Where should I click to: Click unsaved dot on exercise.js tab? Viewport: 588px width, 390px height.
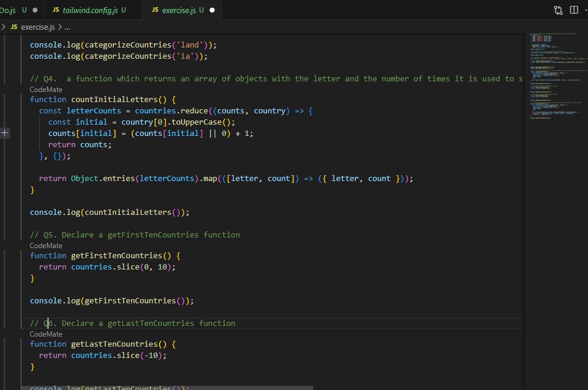212,10
